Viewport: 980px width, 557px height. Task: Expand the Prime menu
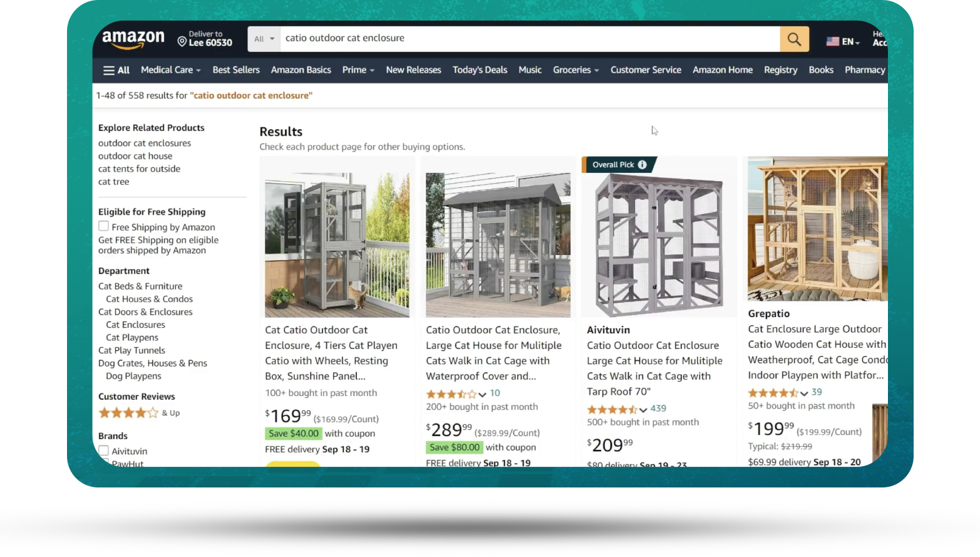tap(358, 70)
